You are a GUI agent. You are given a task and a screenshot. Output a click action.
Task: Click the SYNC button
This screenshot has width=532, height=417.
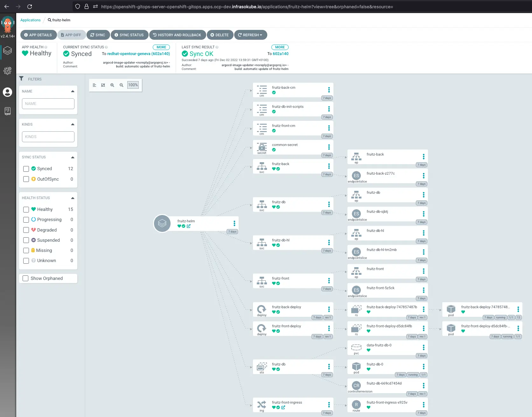pyautogui.click(x=98, y=35)
